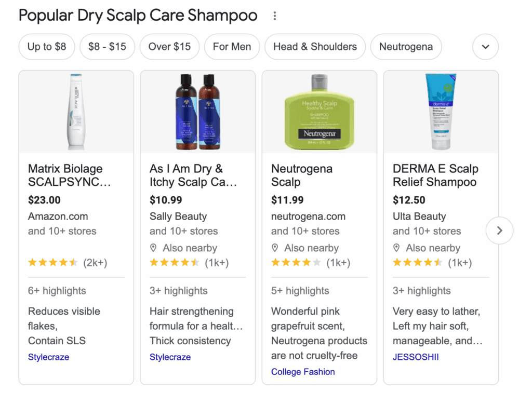Image resolution: width=532 pixels, height=405 pixels.
Task: Open the Stylecraze link under Matrix Biolage
Action: tap(48, 357)
